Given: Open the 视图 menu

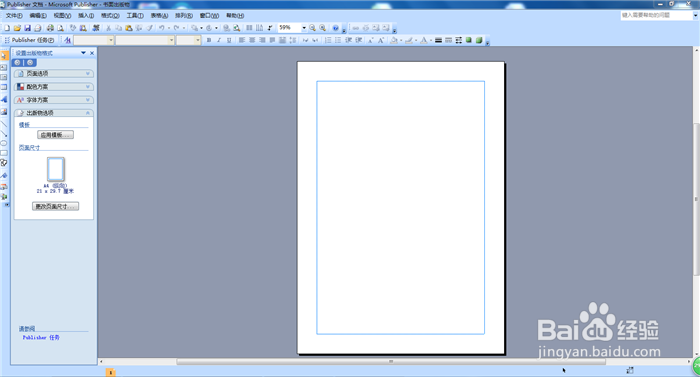Looking at the screenshot, I should point(62,16).
